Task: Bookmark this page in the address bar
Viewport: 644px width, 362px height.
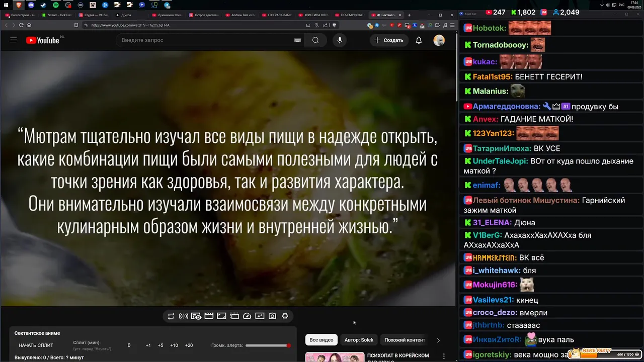Action: click(x=76, y=25)
